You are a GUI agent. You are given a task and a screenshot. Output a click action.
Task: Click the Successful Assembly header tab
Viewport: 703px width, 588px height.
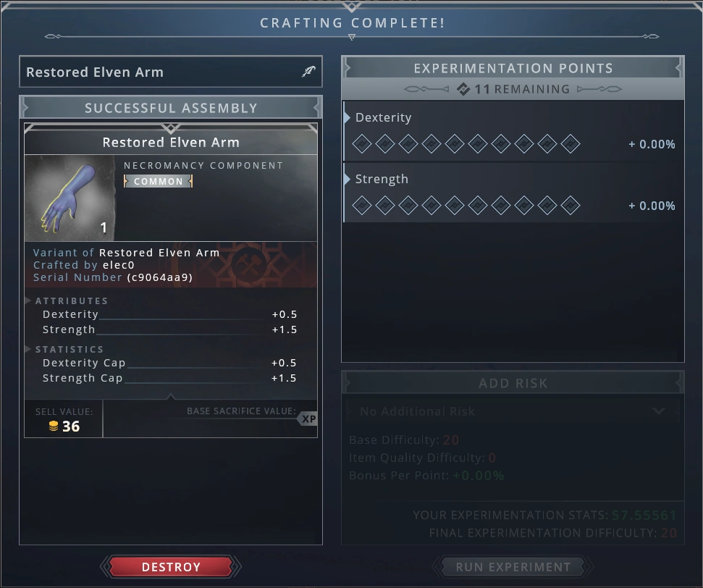click(171, 108)
